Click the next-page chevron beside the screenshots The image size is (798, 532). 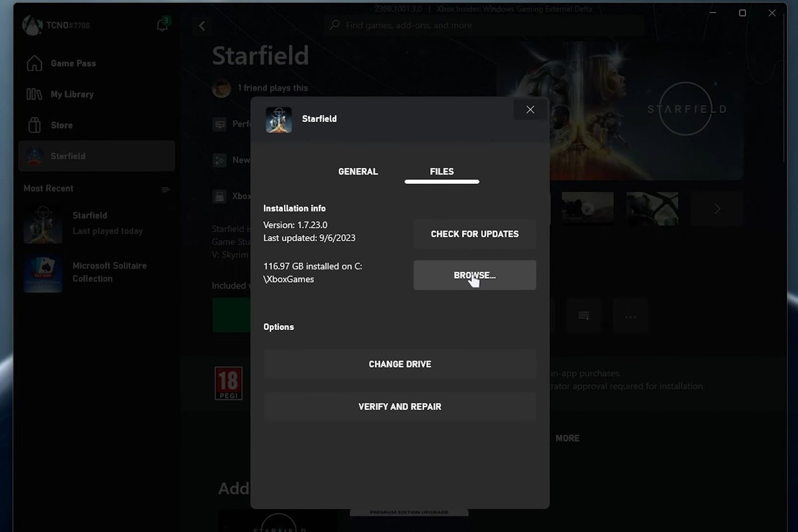click(x=717, y=208)
